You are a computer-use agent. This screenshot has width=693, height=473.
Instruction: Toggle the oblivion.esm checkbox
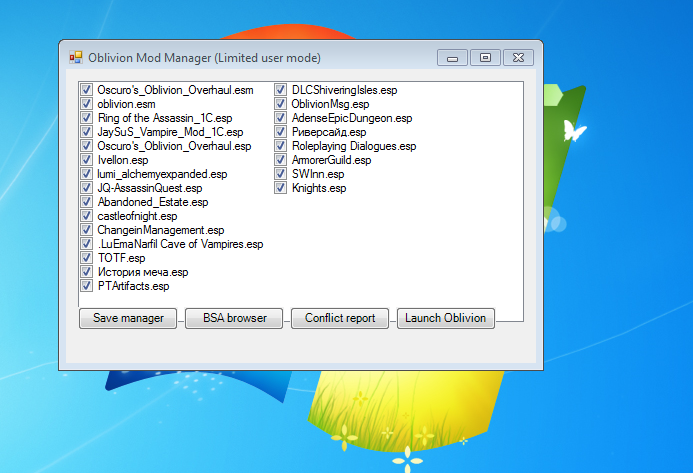[86, 104]
